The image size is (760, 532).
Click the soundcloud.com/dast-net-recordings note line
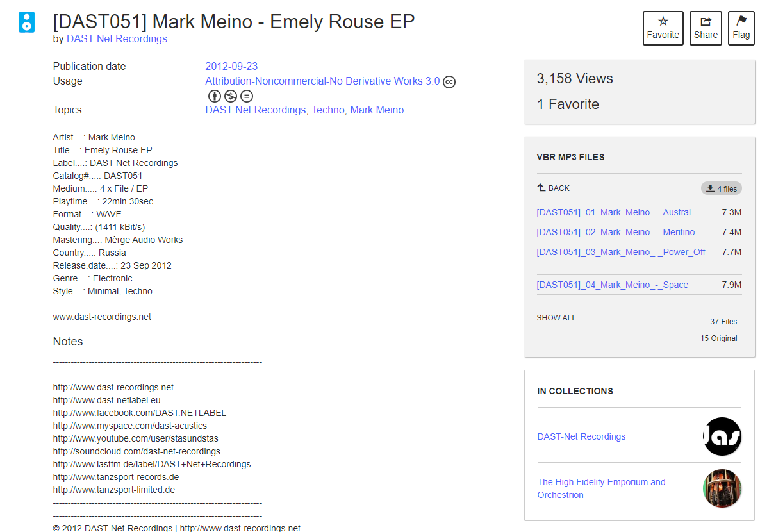(x=136, y=451)
